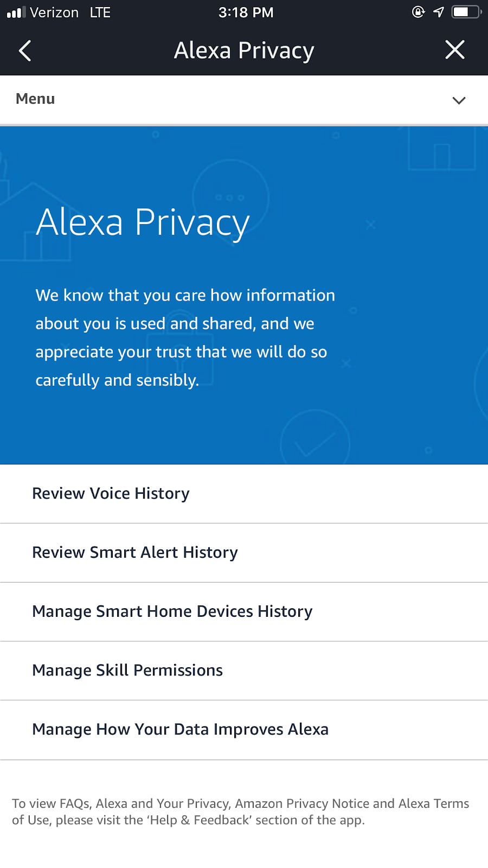Open Review Smart Alert History

pyautogui.click(x=135, y=552)
